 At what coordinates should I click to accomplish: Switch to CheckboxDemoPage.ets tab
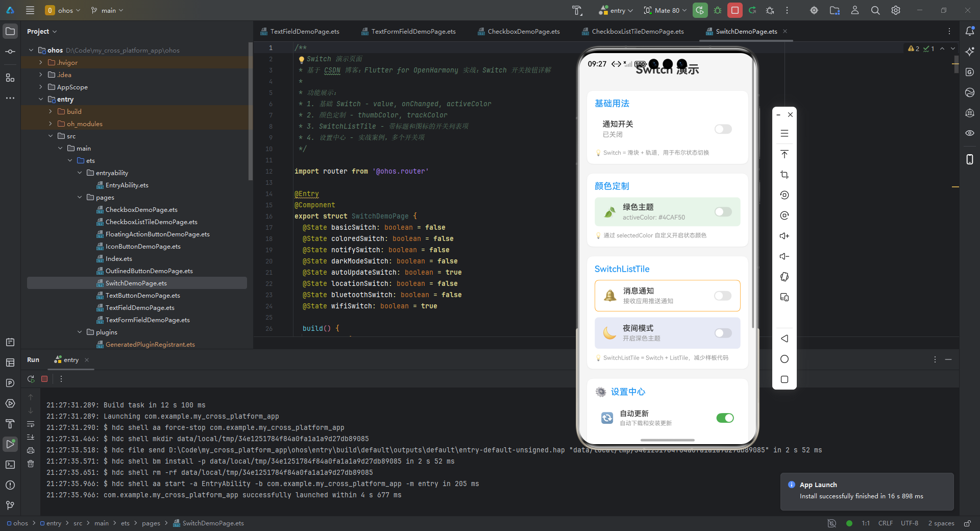[519, 31]
